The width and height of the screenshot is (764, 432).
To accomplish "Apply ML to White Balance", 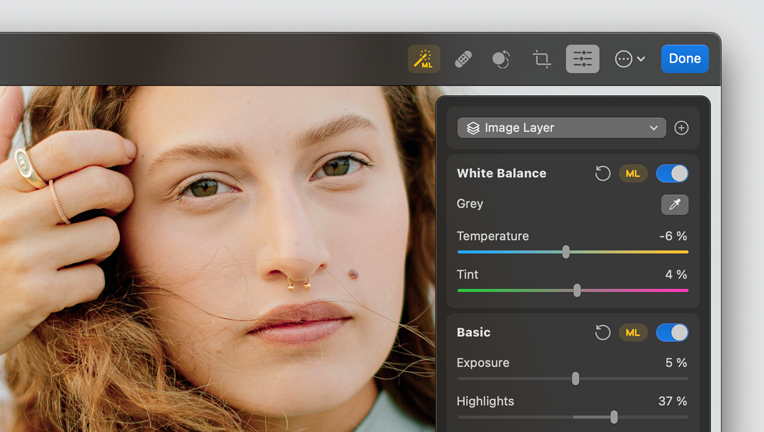I will tap(633, 173).
